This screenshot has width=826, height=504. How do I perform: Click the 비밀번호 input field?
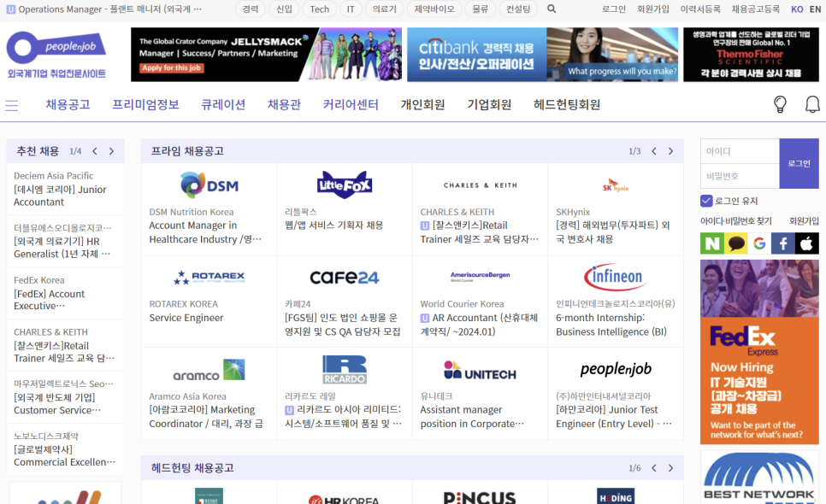740,176
